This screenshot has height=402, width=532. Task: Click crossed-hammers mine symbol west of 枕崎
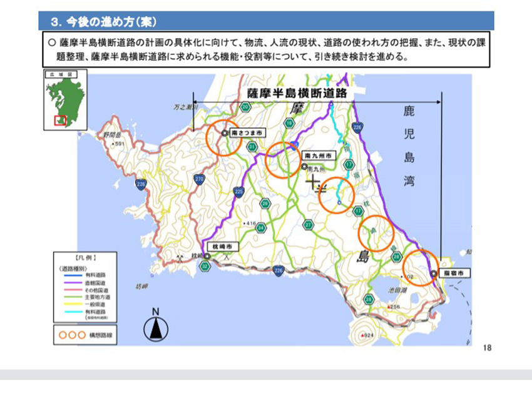point(180,258)
